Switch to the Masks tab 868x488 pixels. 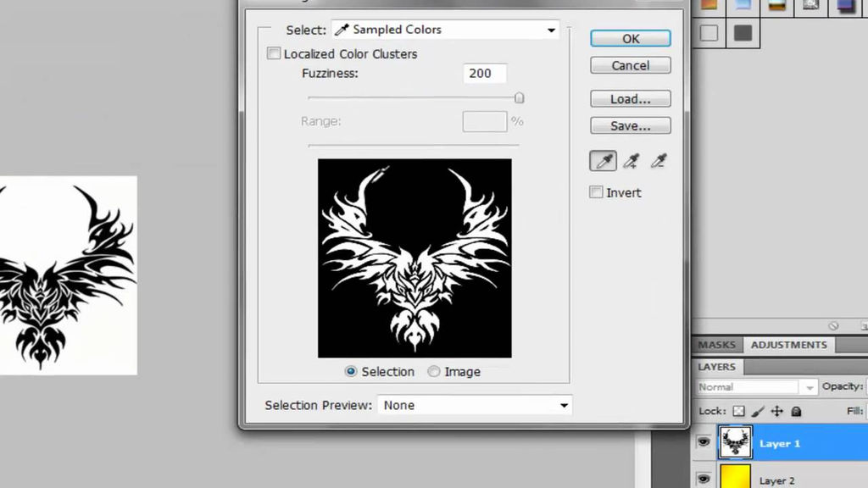pyautogui.click(x=717, y=345)
